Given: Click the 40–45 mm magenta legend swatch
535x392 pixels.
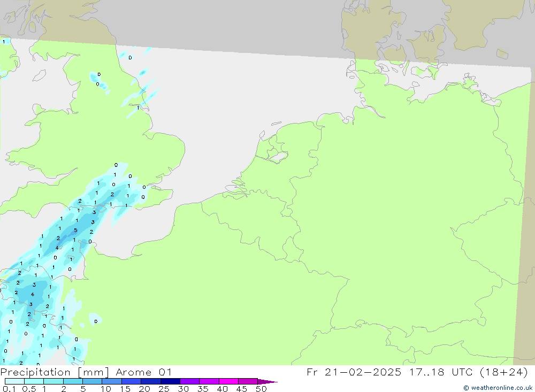Looking at the screenshot, I should (228, 381).
